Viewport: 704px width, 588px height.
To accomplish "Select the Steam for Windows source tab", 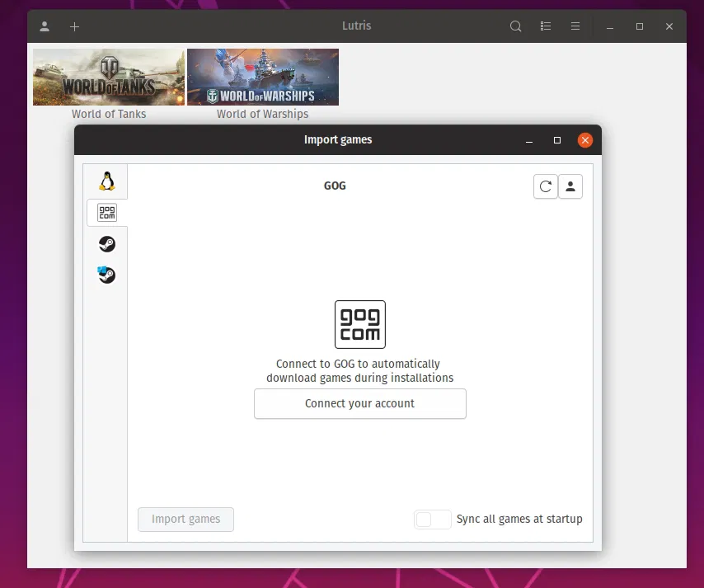I will tap(107, 275).
